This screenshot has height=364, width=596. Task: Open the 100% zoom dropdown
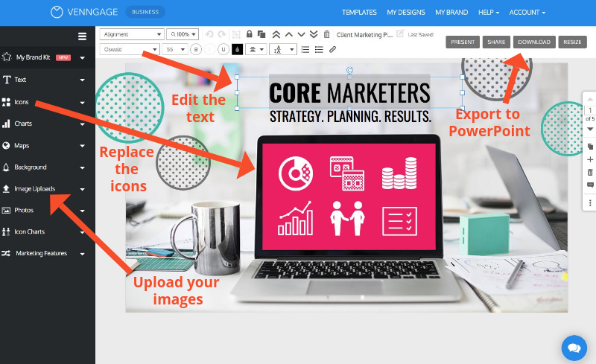pyautogui.click(x=183, y=34)
